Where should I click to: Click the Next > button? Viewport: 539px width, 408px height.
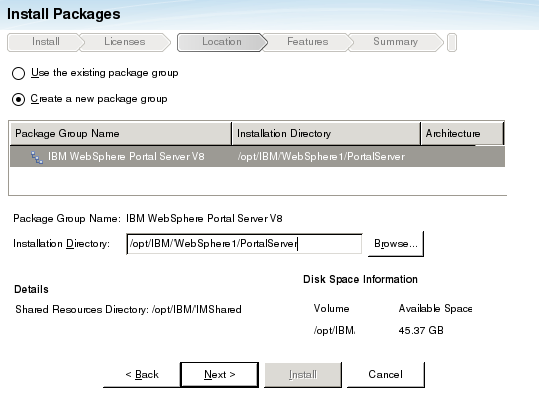tap(219, 374)
